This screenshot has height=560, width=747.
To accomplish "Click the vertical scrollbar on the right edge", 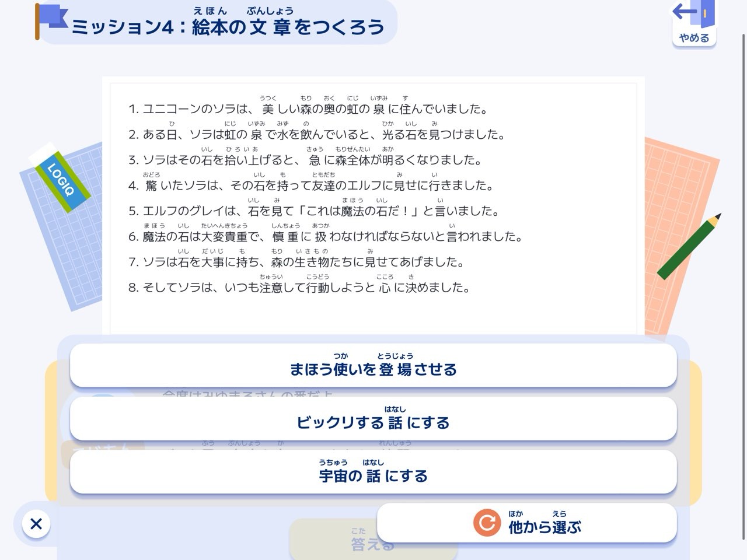I will (743, 286).
